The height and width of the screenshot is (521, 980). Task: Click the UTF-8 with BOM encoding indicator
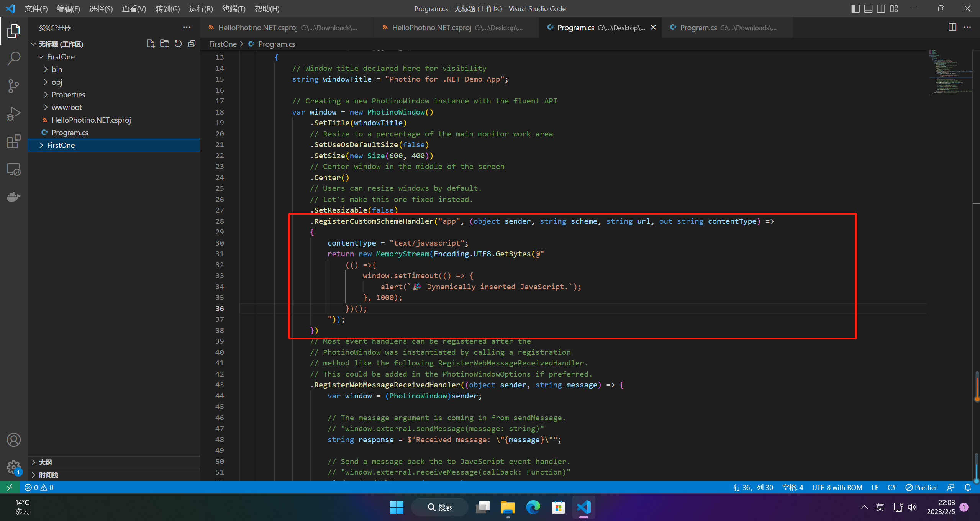(837, 487)
